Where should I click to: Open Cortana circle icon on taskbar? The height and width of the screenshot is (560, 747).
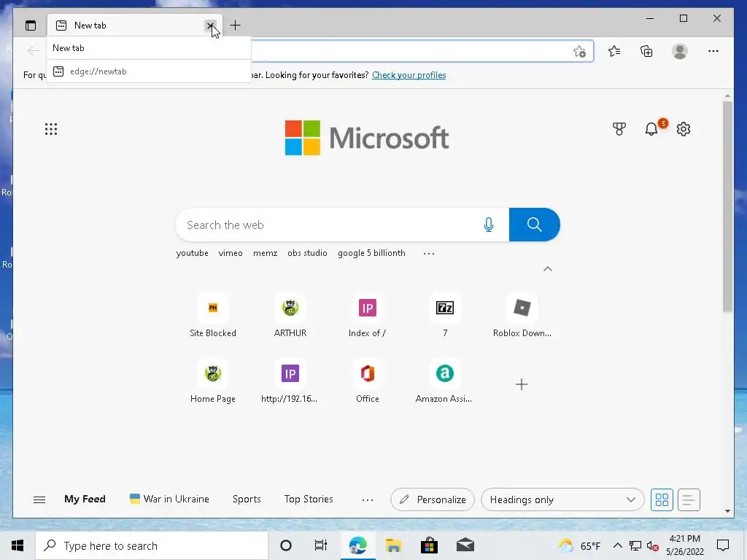[x=286, y=545]
